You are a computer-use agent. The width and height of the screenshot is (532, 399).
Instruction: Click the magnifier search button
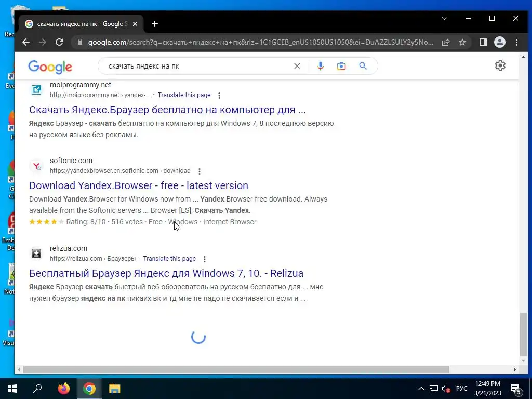coord(363,66)
